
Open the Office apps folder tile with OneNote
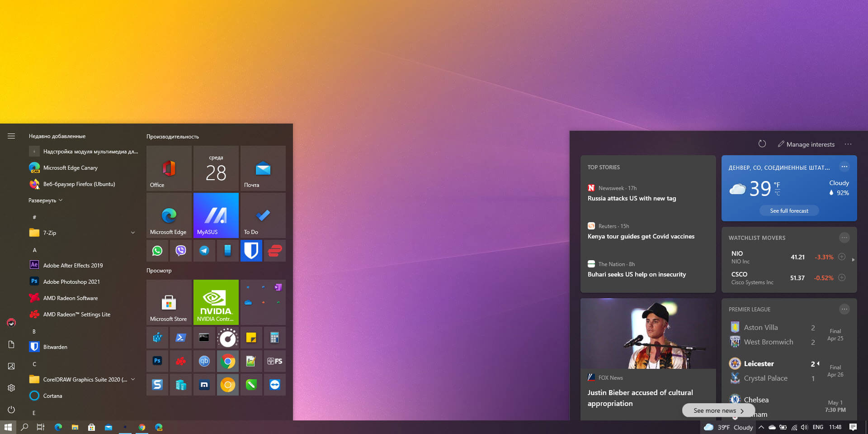[x=263, y=302]
